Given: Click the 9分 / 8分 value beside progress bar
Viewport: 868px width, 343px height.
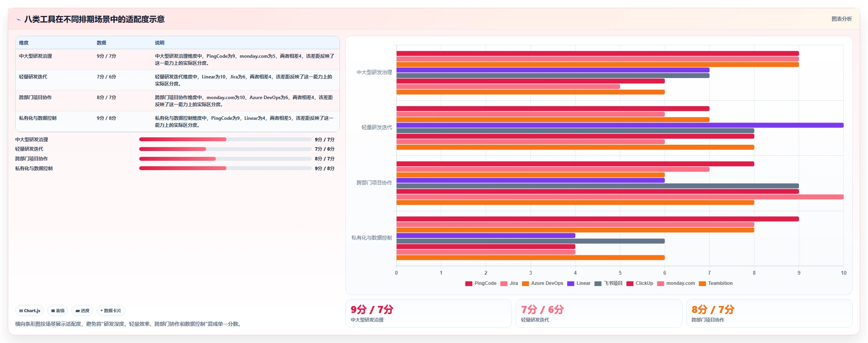Looking at the screenshot, I should click(x=325, y=169).
